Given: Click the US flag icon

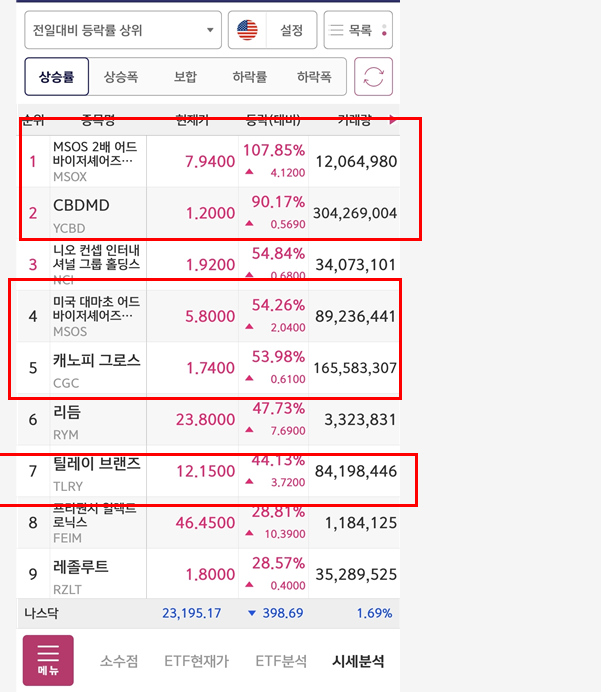Looking at the screenshot, I should tap(247, 30).
